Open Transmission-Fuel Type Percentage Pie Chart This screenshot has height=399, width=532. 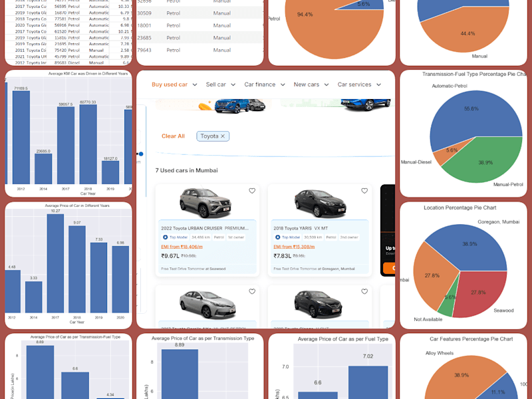pos(464,134)
